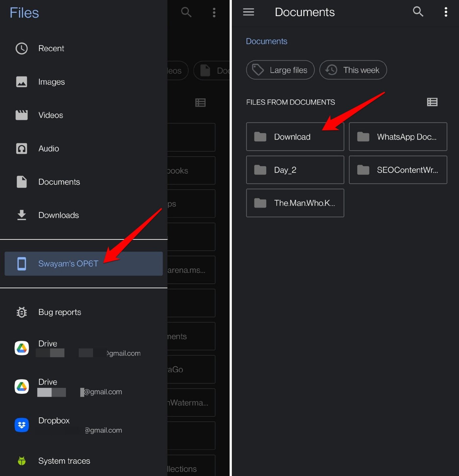
Task: Click the search icon in Documents header
Action: coord(418,12)
